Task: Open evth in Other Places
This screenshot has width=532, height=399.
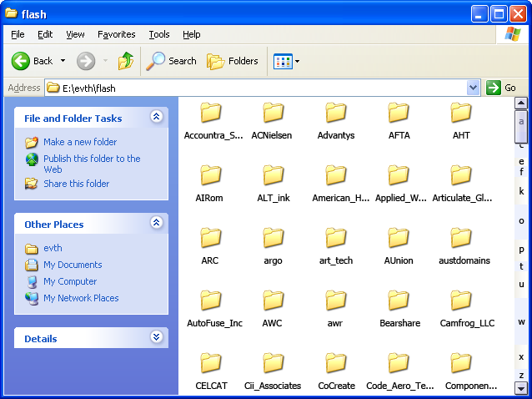Action: (x=53, y=248)
